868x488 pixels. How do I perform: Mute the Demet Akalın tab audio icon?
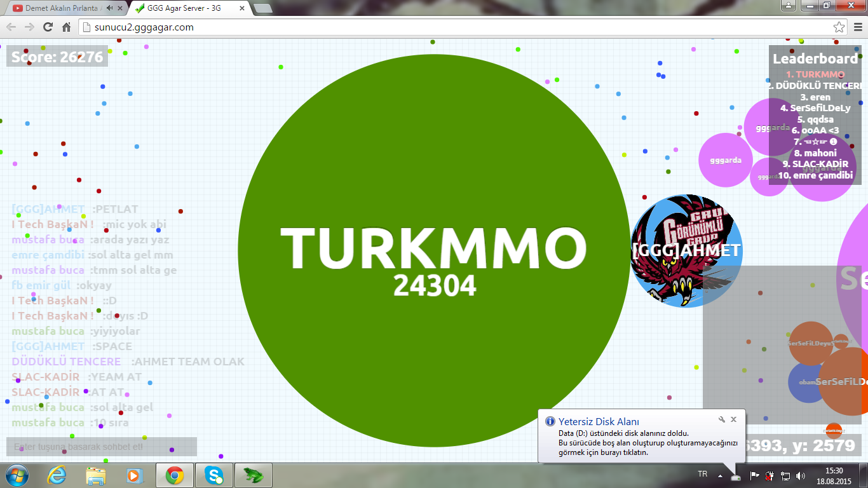pyautogui.click(x=109, y=8)
